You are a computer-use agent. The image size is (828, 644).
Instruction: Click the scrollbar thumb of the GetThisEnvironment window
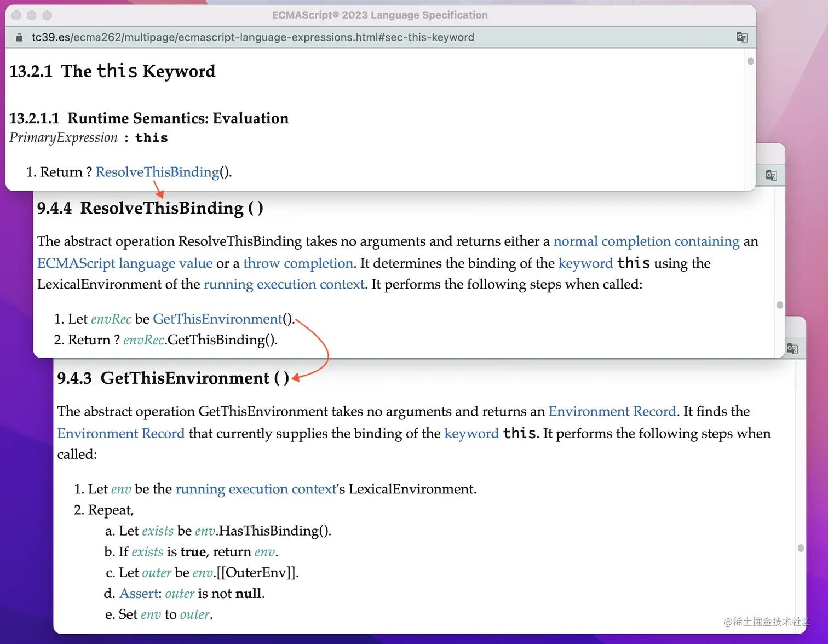801,548
